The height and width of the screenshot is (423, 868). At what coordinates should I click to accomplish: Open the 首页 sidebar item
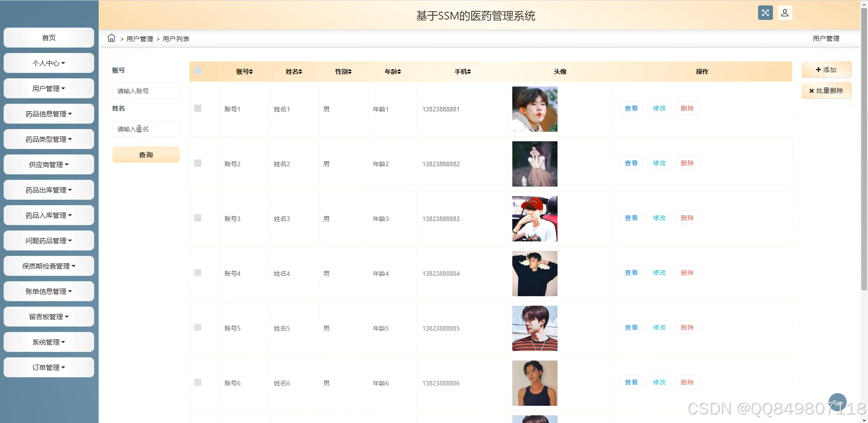tap(49, 38)
